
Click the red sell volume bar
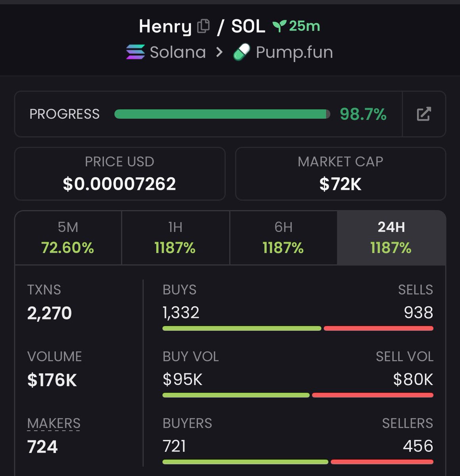(372, 395)
